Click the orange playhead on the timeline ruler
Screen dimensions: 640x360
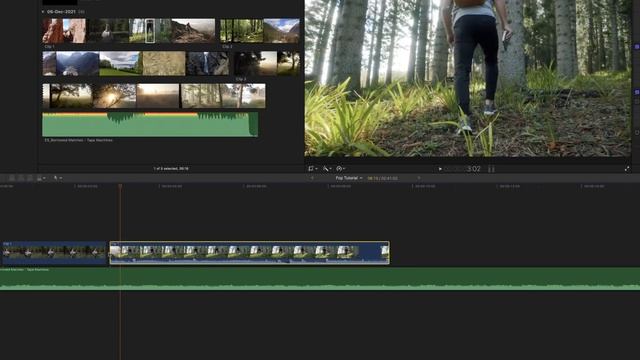[120, 186]
